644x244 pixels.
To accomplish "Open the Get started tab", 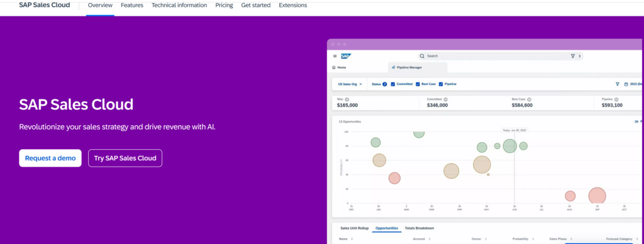I will click(255, 5).
